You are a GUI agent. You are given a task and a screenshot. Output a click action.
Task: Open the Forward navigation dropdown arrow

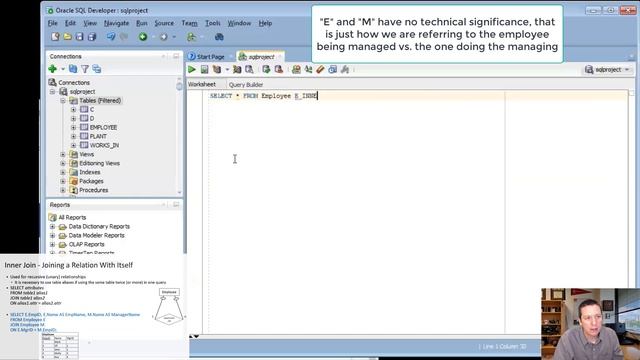click(x=174, y=37)
